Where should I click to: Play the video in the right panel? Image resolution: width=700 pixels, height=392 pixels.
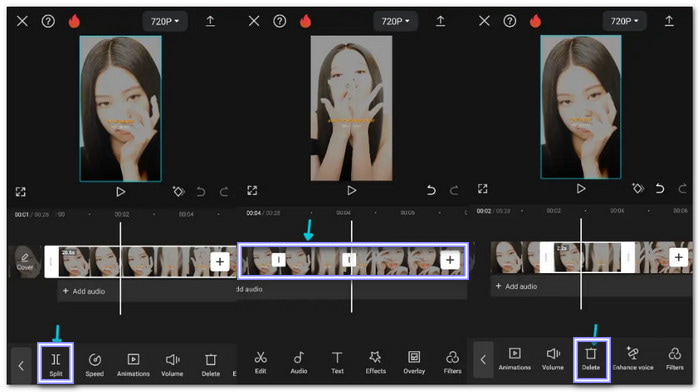tap(581, 188)
